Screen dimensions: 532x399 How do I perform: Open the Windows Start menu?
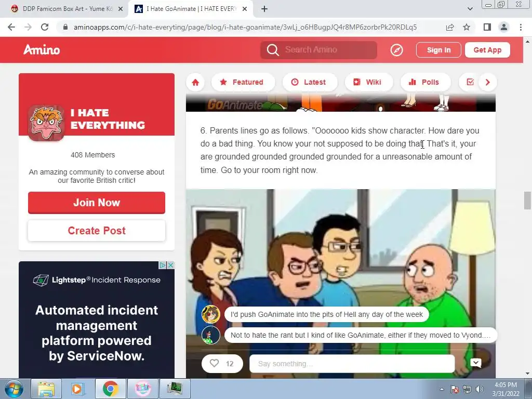tap(14, 389)
